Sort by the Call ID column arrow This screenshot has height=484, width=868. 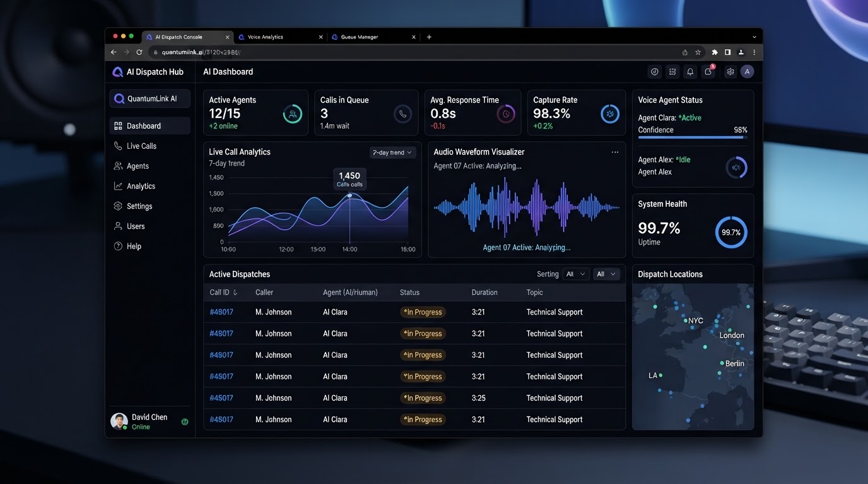235,292
